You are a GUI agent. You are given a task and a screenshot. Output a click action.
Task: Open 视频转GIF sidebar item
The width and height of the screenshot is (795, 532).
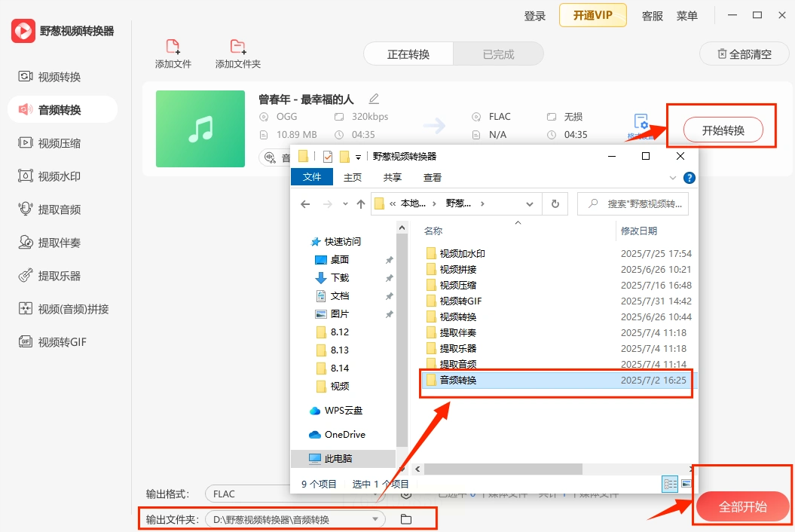click(53, 342)
